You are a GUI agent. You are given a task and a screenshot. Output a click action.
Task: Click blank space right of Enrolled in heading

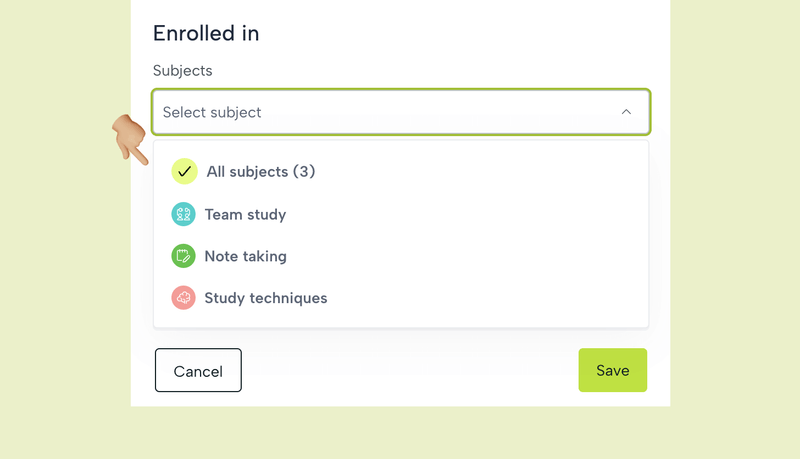tap(450, 33)
